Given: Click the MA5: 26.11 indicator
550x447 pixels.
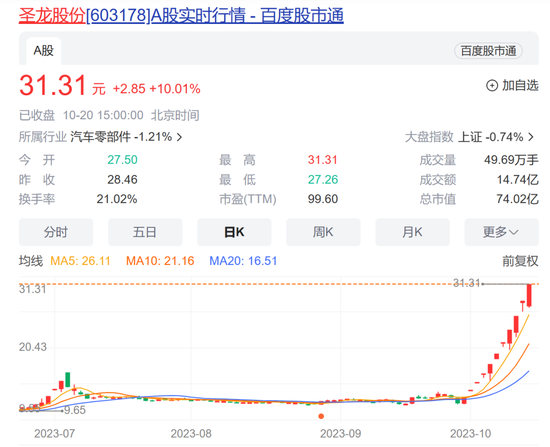Looking at the screenshot, I should (x=80, y=261).
